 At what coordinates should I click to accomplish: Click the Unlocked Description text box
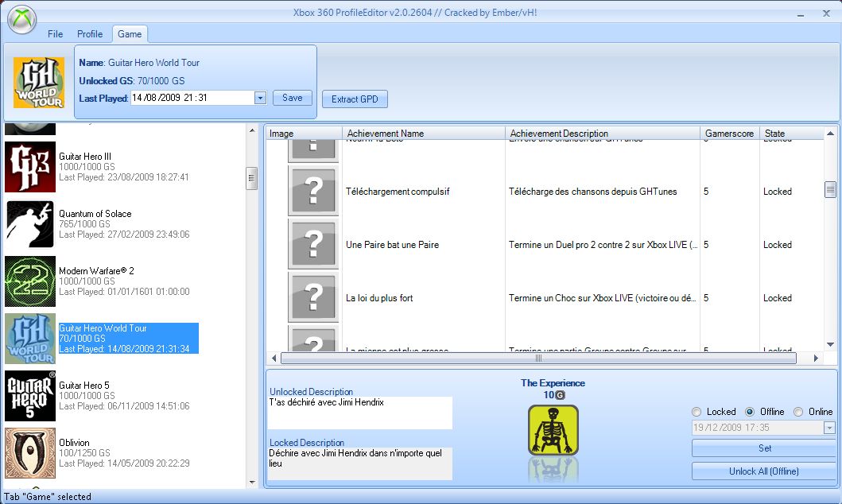[x=360, y=413]
